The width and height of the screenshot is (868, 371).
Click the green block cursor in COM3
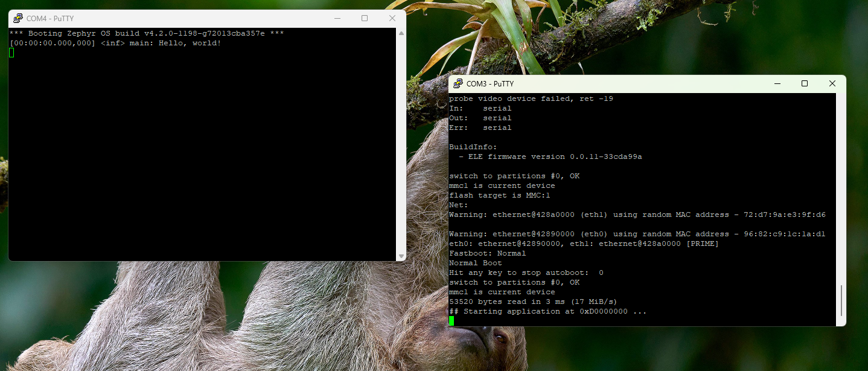click(x=452, y=321)
